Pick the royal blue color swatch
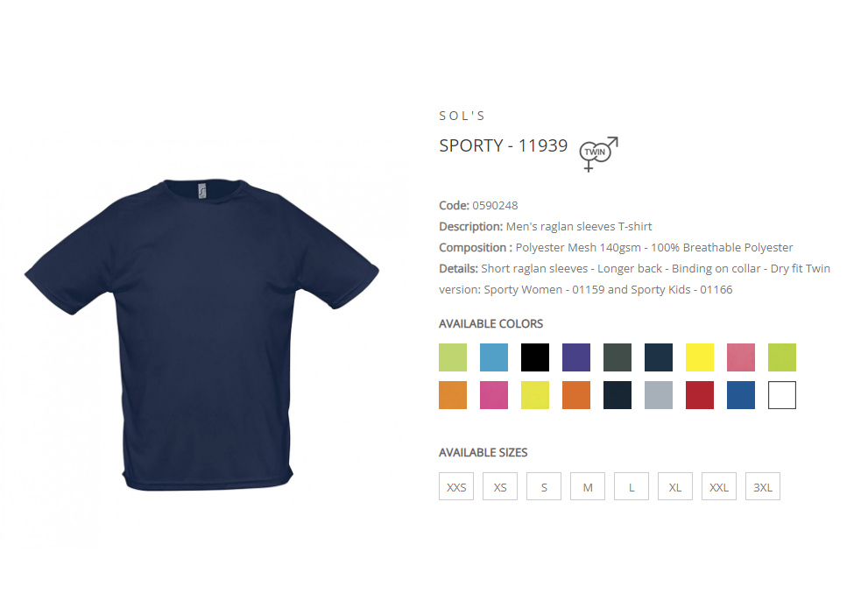Viewport: 868px width, 601px height. 741,395
